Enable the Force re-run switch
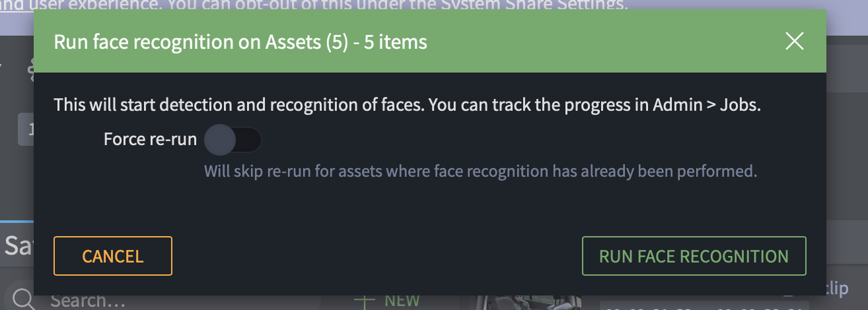The height and width of the screenshot is (310, 868). click(233, 140)
